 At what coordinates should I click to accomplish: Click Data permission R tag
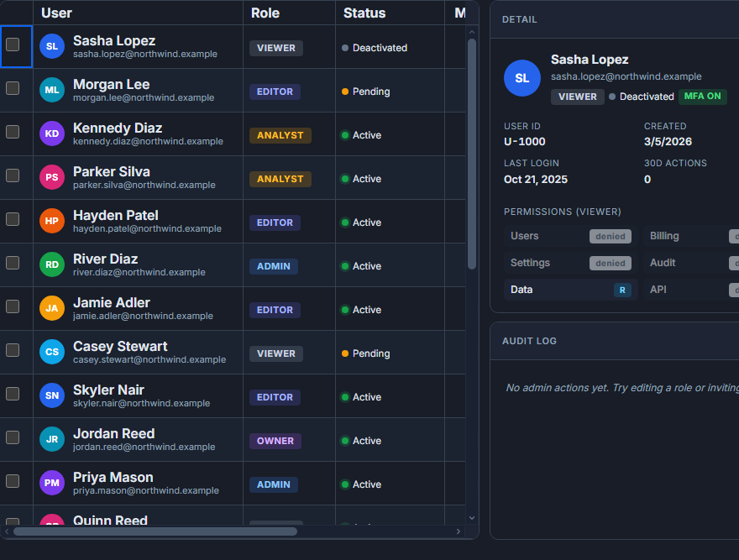click(x=622, y=290)
